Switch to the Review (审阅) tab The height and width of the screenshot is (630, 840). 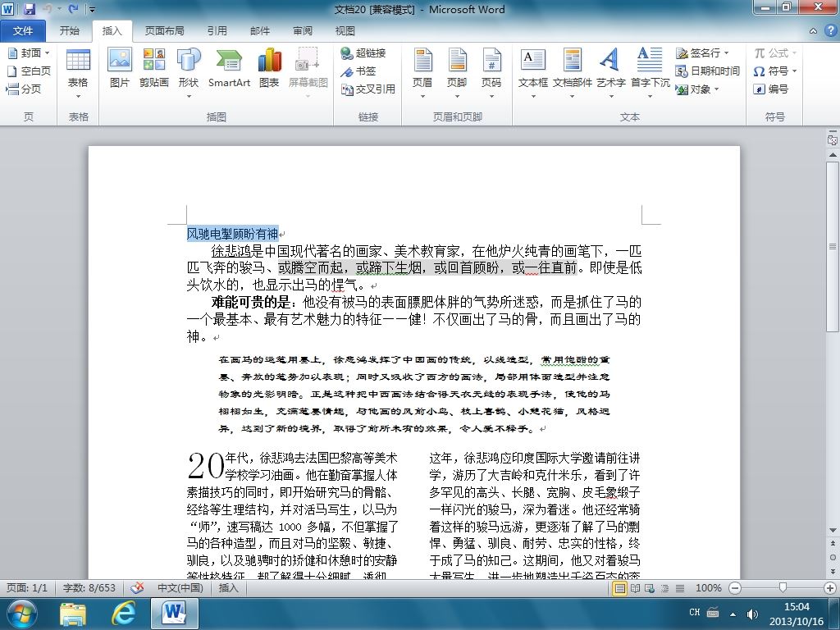(x=303, y=31)
